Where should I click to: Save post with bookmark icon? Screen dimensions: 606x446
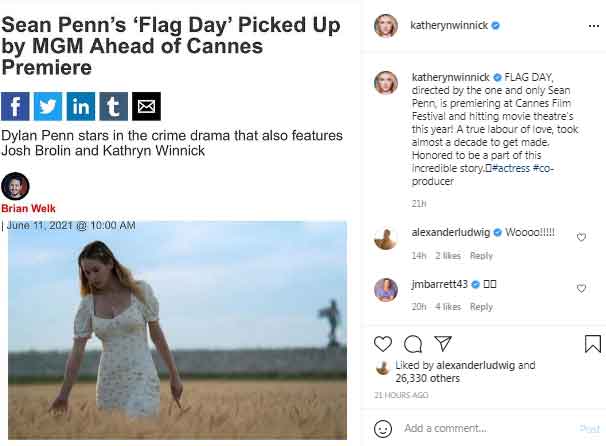(x=592, y=344)
